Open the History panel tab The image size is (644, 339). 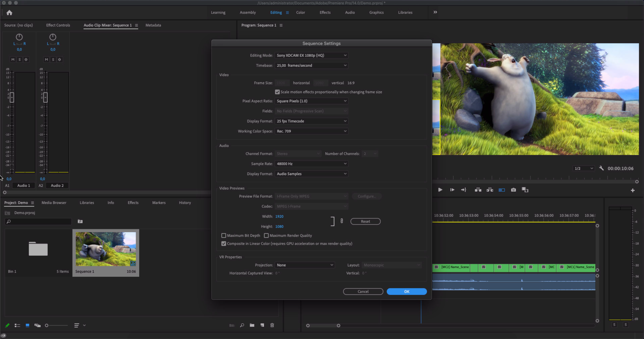click(185, 203)
